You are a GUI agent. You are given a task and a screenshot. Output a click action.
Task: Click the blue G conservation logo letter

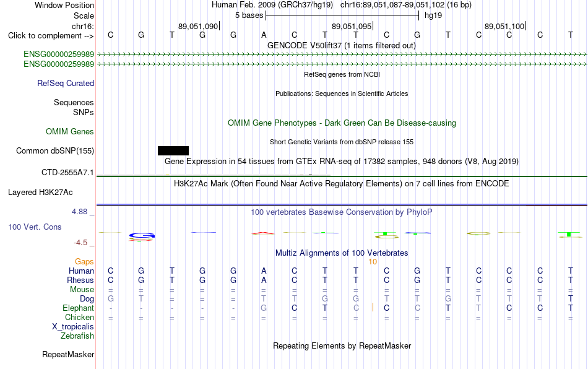click(142, 235)
